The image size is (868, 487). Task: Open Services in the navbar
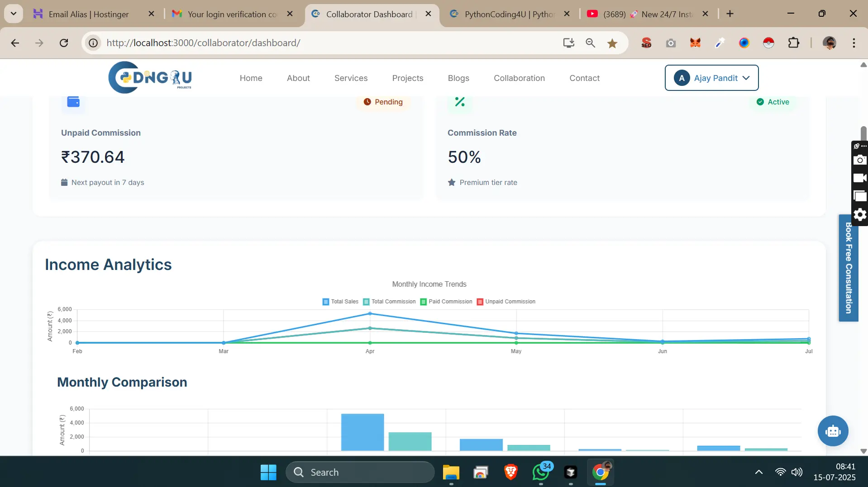351,78
